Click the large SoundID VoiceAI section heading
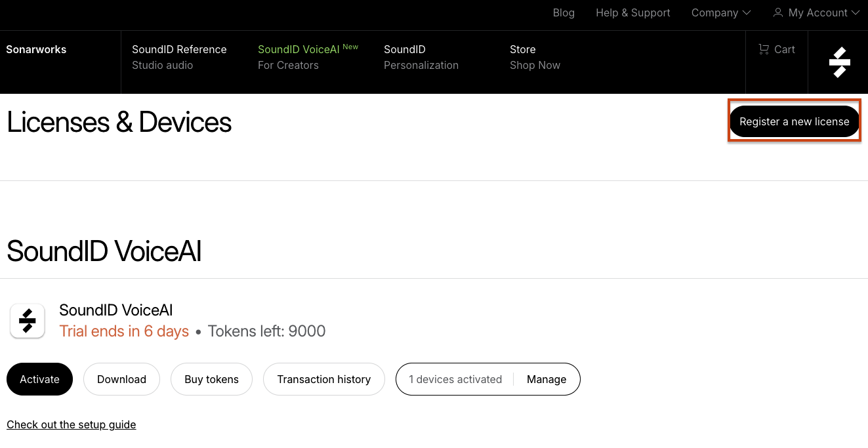868x448 pixels. (104, 251)
